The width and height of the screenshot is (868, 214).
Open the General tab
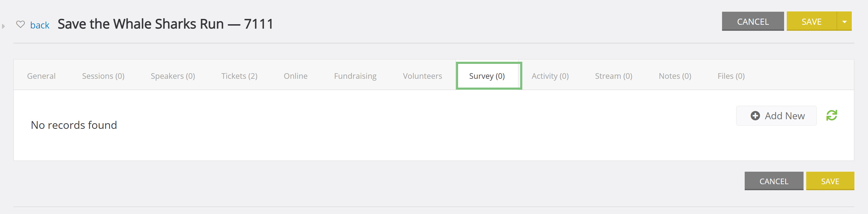[x=42, y=76]
